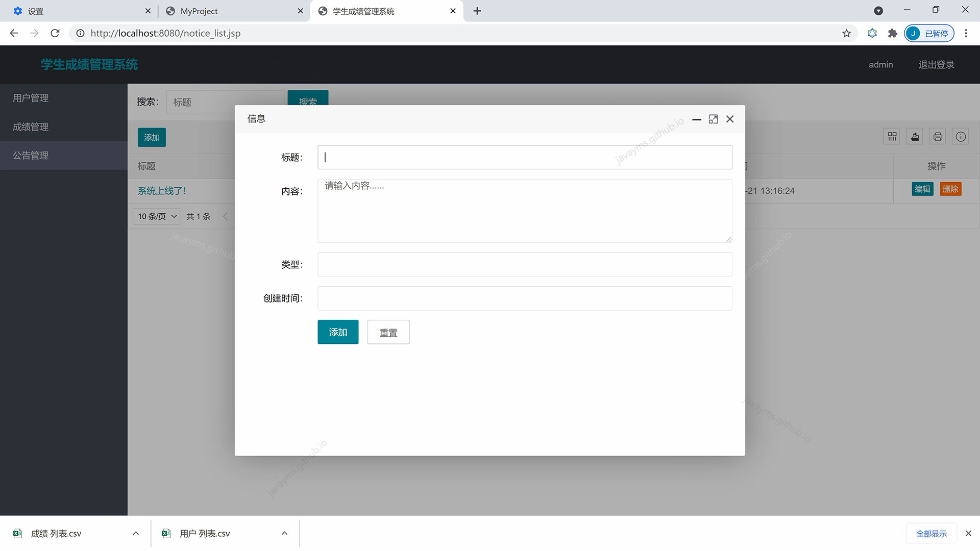Reload the page with the refresh icon
The height and width of the screenshot is (551, 980).
(x=55, y=33)
